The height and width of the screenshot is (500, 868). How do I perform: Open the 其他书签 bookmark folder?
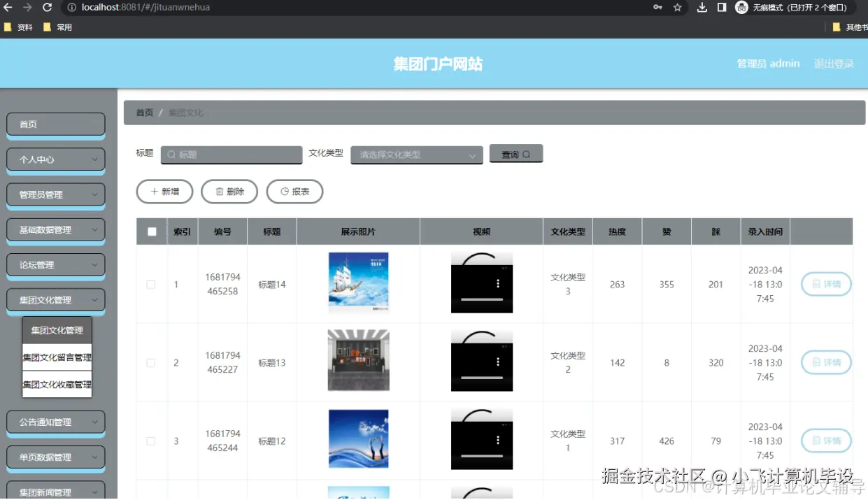(849, 27)
